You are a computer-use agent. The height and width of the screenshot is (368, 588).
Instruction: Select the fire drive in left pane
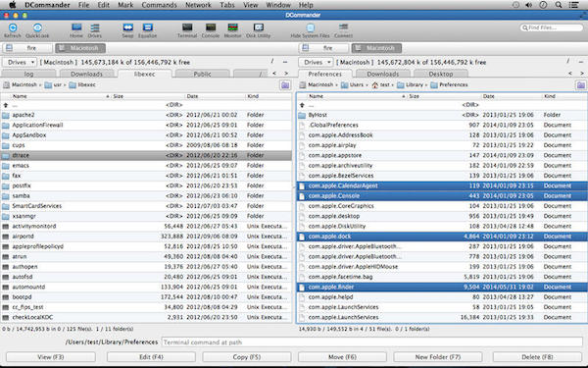27,48
